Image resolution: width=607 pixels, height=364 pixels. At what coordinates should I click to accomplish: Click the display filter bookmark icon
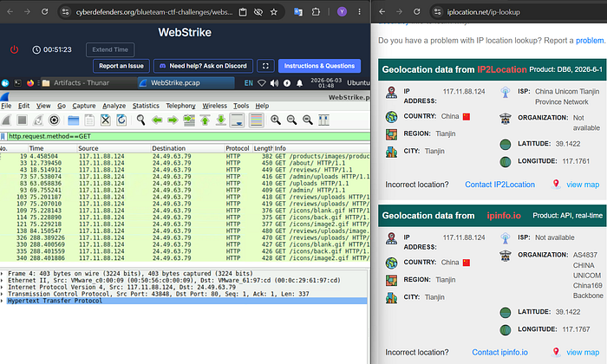[x=3, y=137]
